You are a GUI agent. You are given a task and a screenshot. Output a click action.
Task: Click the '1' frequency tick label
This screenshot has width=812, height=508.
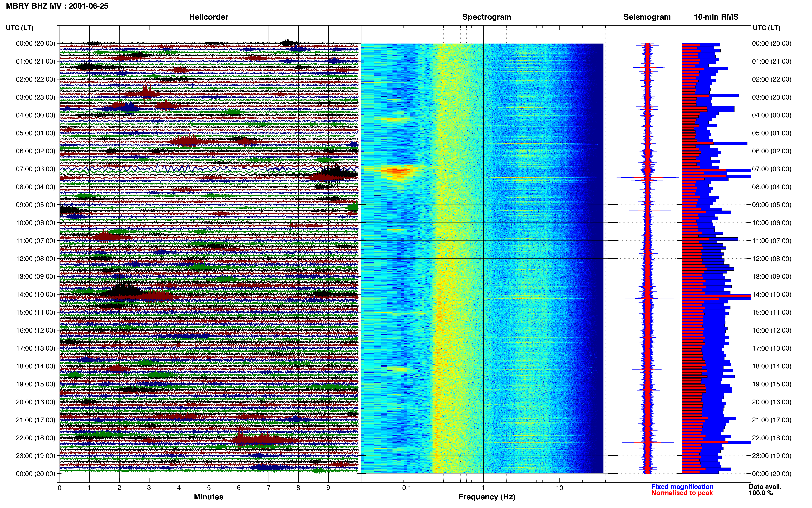(483, 488)
